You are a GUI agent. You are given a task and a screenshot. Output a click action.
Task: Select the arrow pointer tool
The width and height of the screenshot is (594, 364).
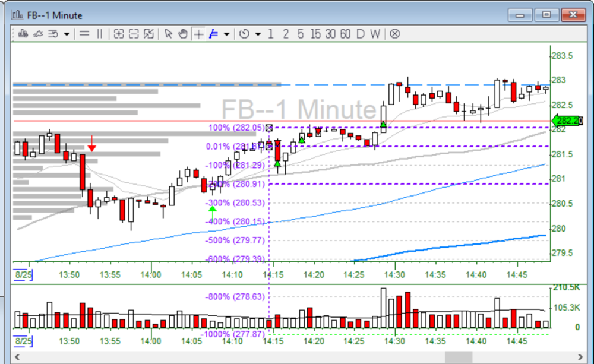click(x=169, y=34)
